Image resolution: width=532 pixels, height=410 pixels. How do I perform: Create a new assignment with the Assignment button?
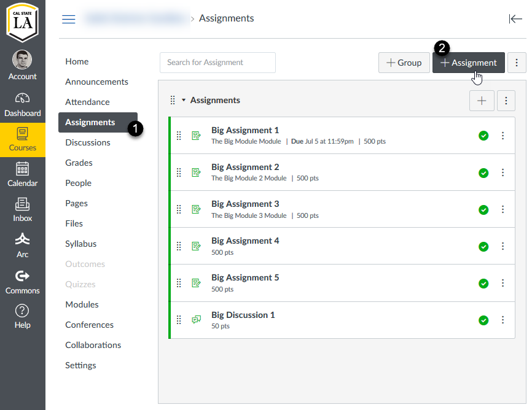pos(469,63)
